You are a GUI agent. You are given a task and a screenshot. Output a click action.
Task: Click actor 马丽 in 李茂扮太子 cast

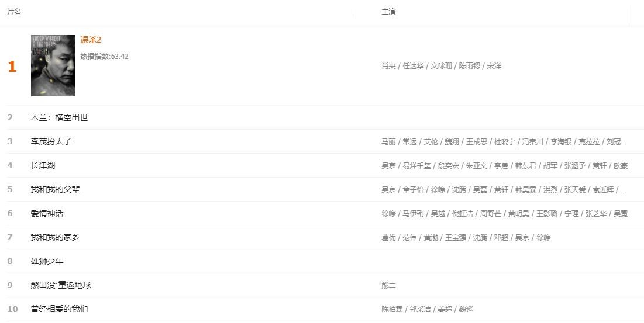pos(388,141)
